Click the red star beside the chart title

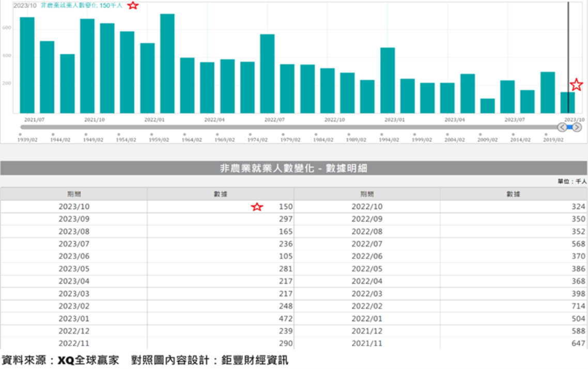pyautogui.click(x=133, y=5)
